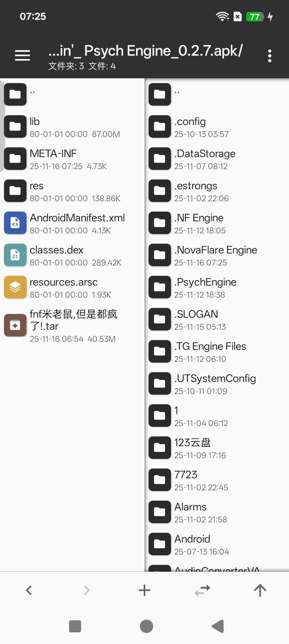Tap the resources.arsc layers icon
Screen dimensions: 289x644
[15, 287]
